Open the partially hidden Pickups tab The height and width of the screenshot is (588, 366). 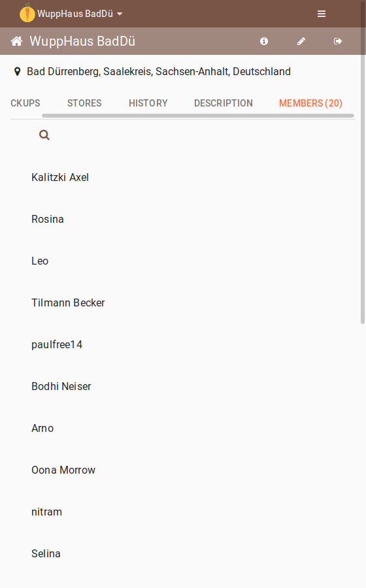25,103
